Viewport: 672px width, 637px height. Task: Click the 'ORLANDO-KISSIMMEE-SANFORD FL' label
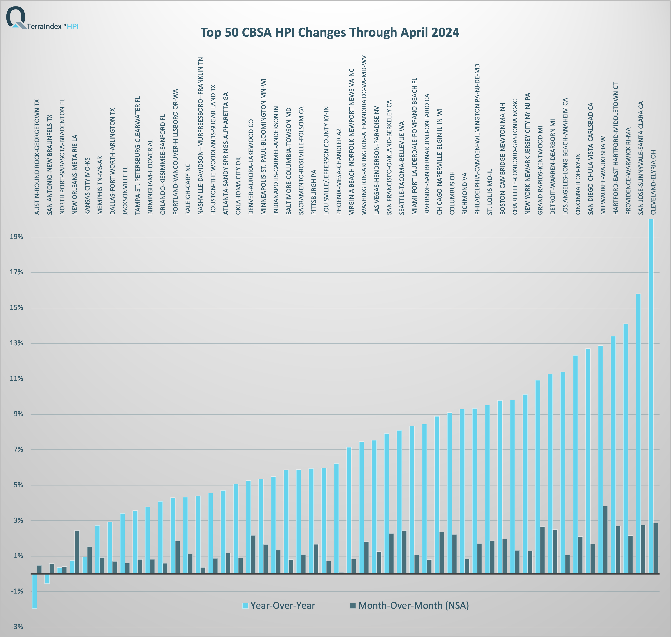click(163, 165)
